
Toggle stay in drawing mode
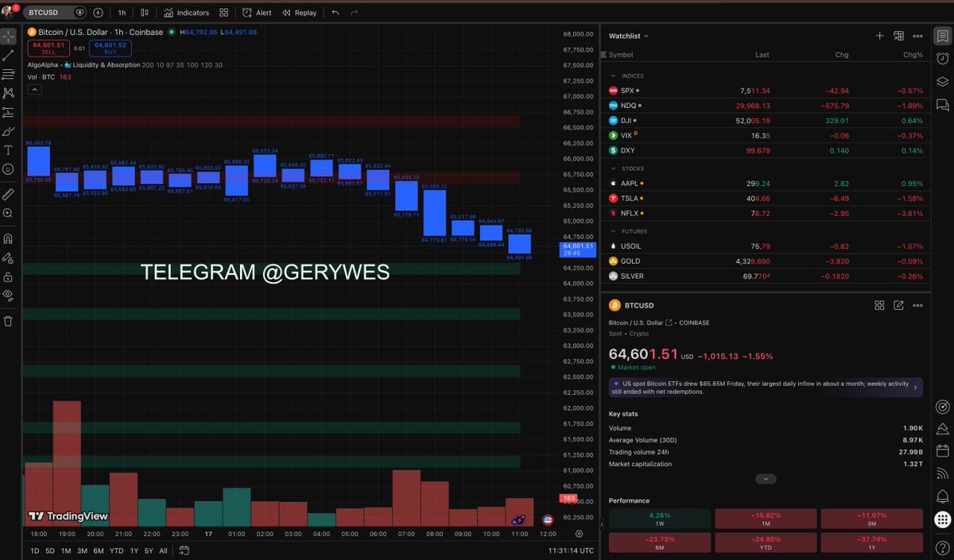[x=8, y=257]
